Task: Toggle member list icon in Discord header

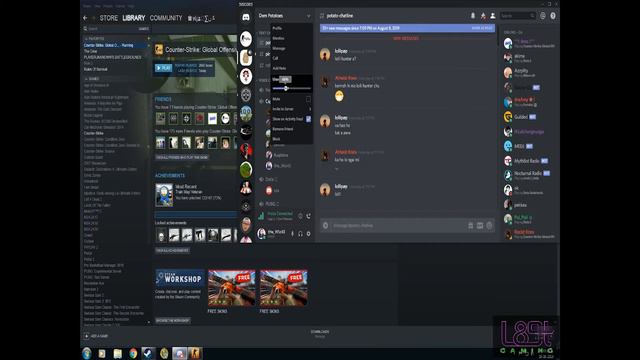Action: (x=493, y=16)
